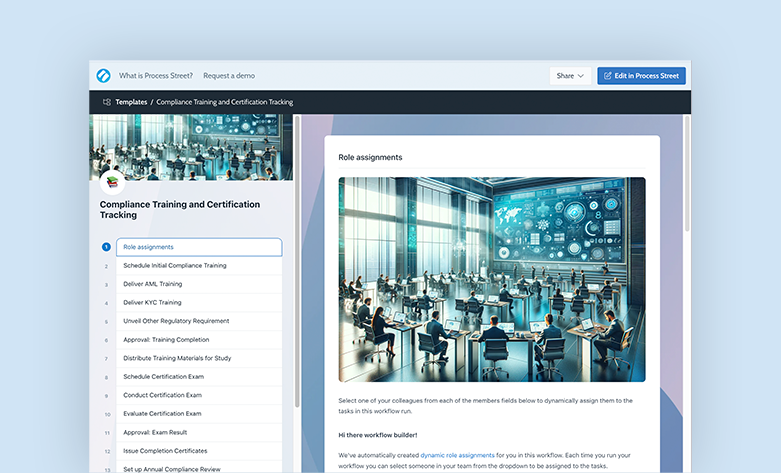Screen dimensions: 781x473
Task: Click the Hi there workflow builder! text
Action: point(378,435)
